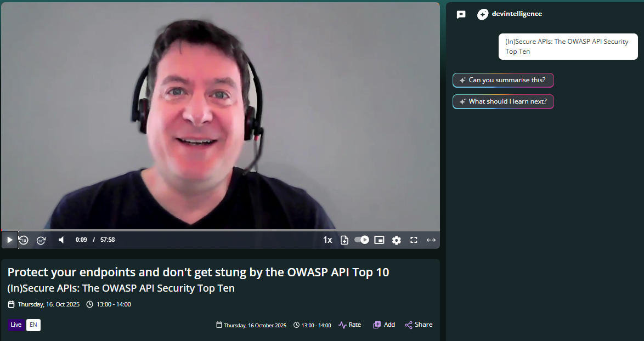Expand the player width with the arrows icon
This screenshot has height=341, width=644.
point(431,240)
